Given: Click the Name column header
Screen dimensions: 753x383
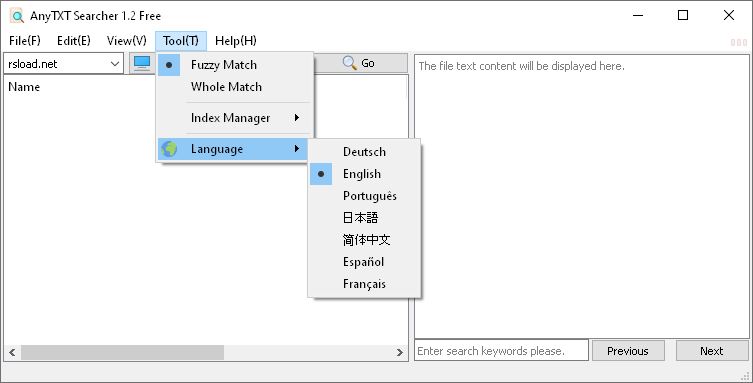Looking at the screenshot, I should tap(24, 87).
